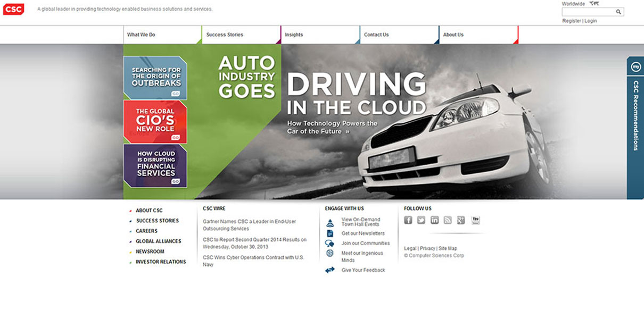Click the CSC WIRE heading
This screenshot has height=319, width=644.
(x=214, y=209)
